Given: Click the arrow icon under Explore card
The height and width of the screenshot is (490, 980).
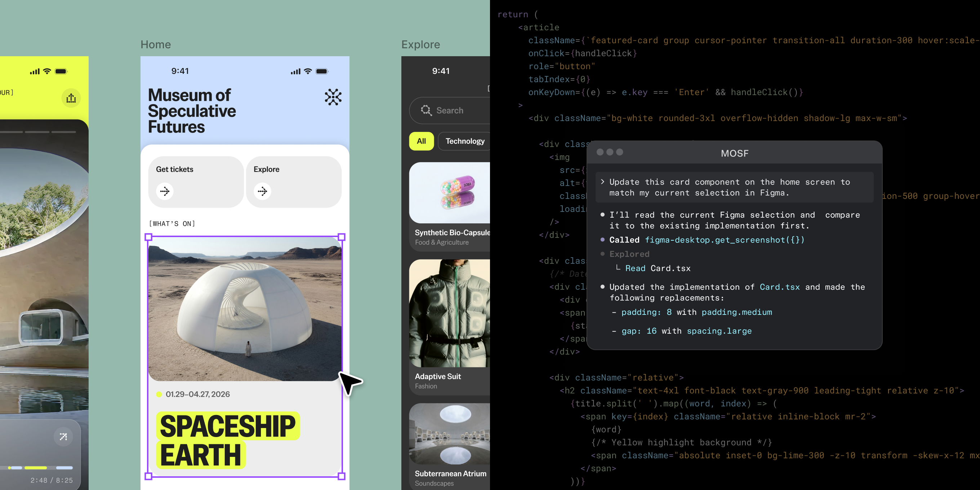Looking at the screenshot, I should tap(263, 191).
